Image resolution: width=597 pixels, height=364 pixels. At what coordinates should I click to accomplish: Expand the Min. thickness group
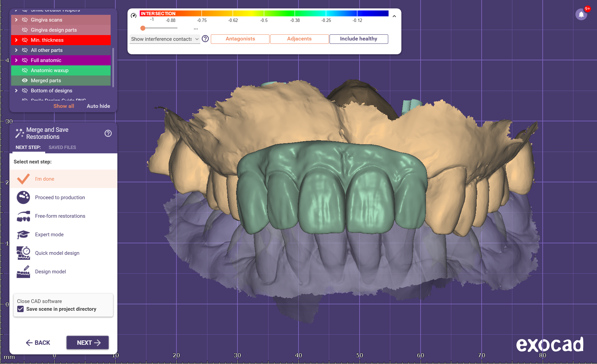pos(16,40)
